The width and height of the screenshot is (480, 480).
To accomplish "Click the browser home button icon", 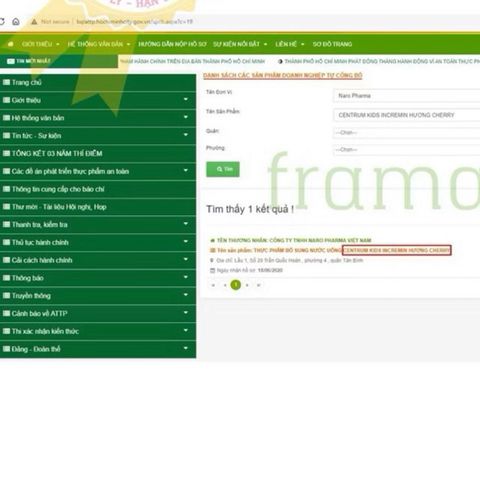I will point(15,22).
